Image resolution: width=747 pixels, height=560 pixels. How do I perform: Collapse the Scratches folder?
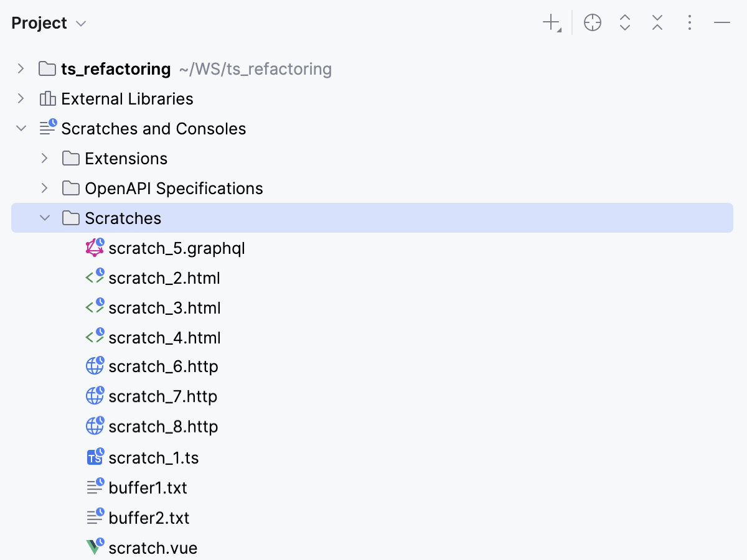click(x=44, y=218)
